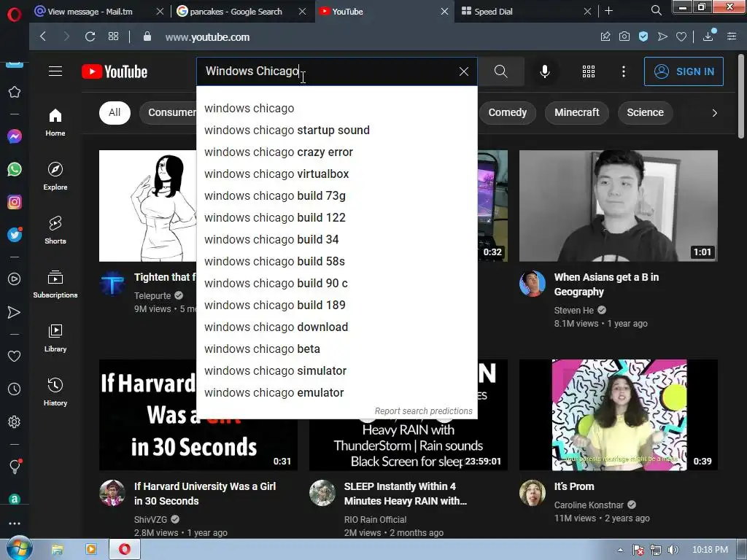Reload the page with the refresh icon
The height and width of the screenshot is (560, 747).
(x=90, y=36)
